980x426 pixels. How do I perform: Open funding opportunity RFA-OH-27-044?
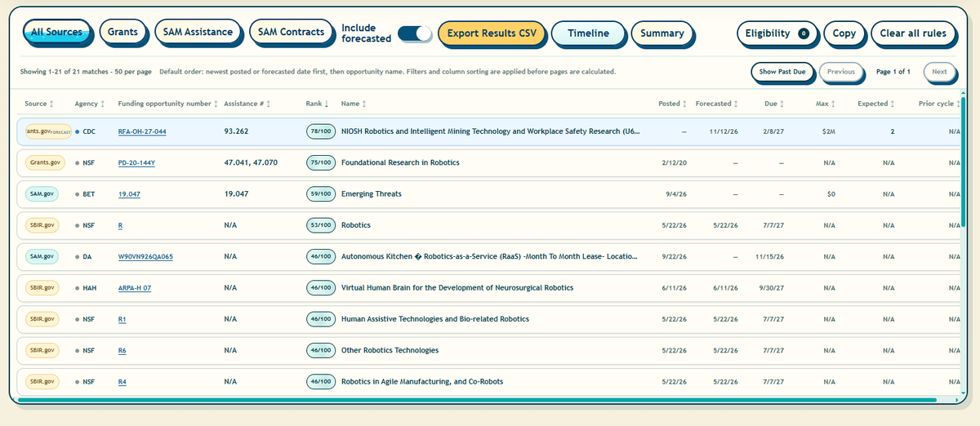142,131
